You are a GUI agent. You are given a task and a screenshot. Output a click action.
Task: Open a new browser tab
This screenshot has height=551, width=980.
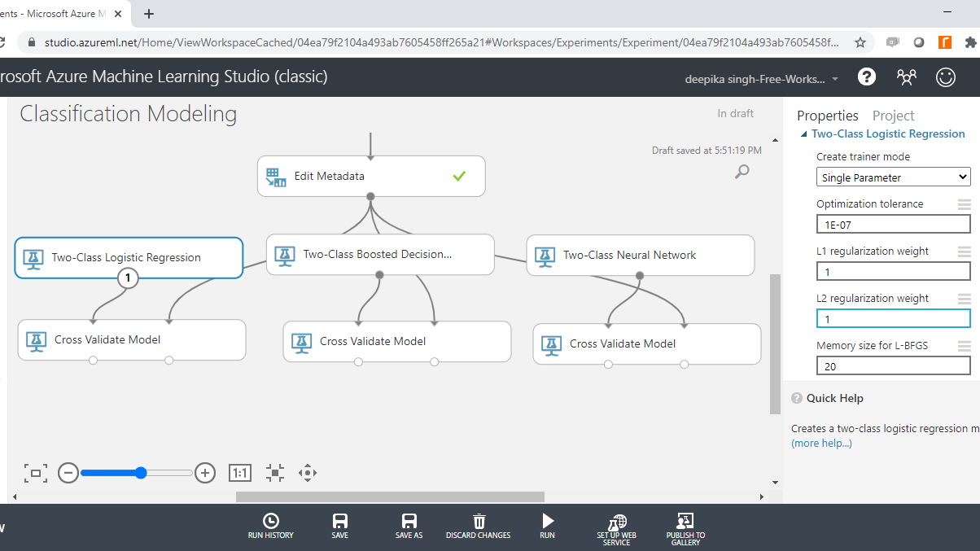click(x=149, y=13)
